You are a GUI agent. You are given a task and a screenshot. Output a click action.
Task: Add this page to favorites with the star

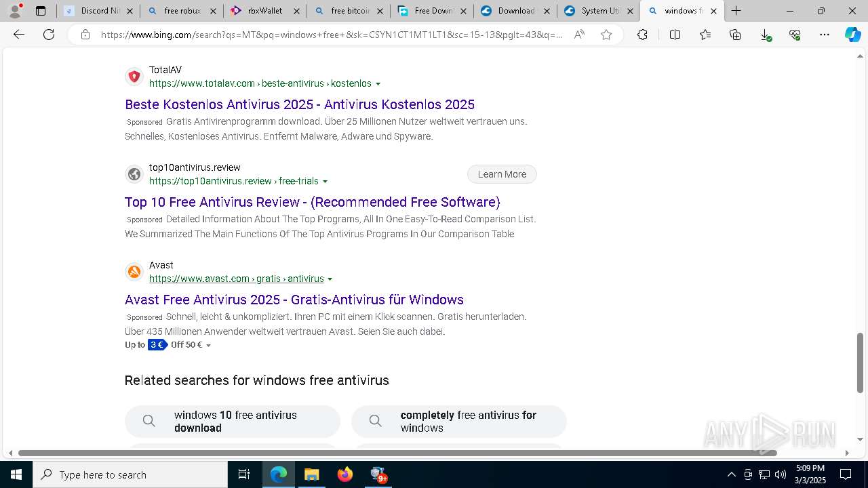click(606, 35)
